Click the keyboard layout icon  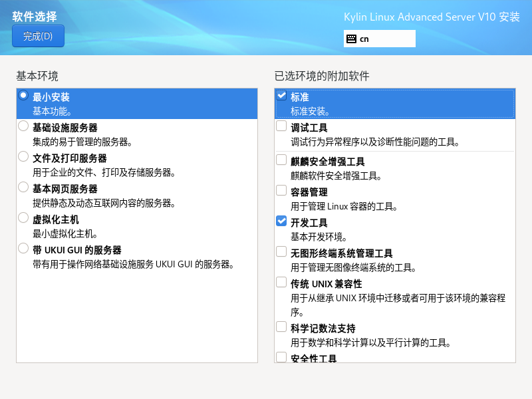pyautogui.click(x=352, y=39)
